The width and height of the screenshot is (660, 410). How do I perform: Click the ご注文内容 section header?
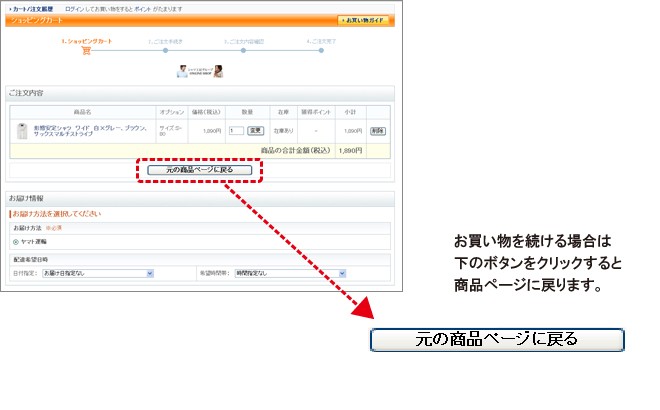[x=200, y=93]
